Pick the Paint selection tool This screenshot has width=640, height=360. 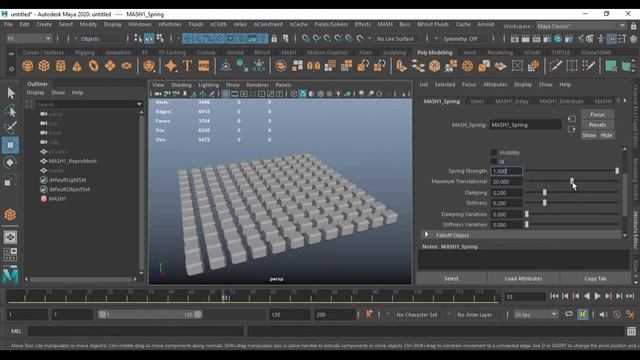click(x=11, y=128)
